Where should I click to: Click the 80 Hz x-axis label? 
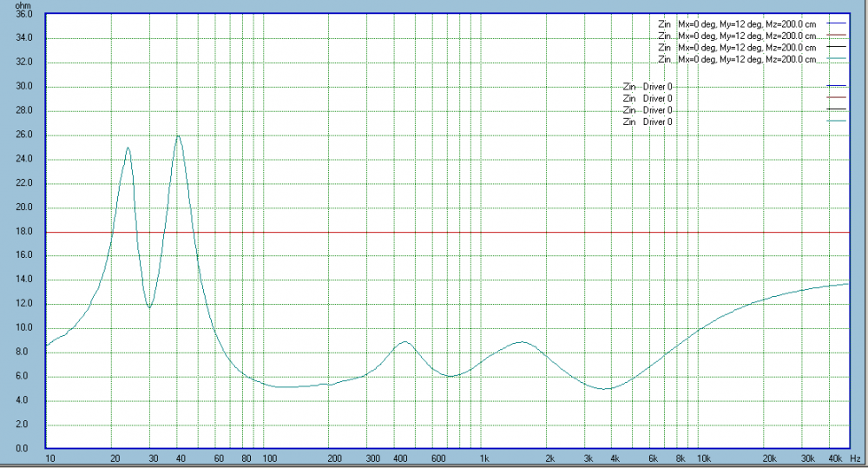[247, 458]
